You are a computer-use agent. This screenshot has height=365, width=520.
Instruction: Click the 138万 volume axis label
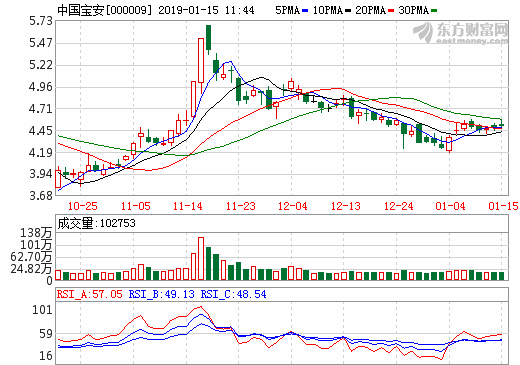[37, 233]
